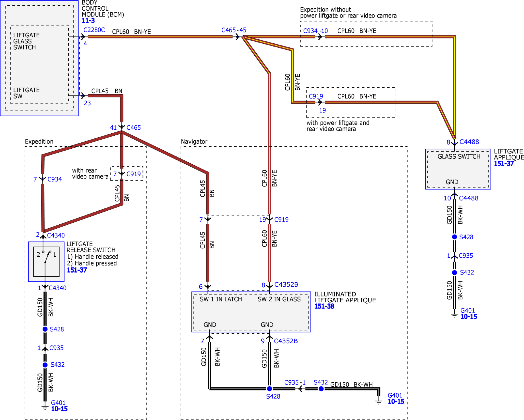
Task: Click the Body Control Module (BCM) title
Action: (103, 9)
